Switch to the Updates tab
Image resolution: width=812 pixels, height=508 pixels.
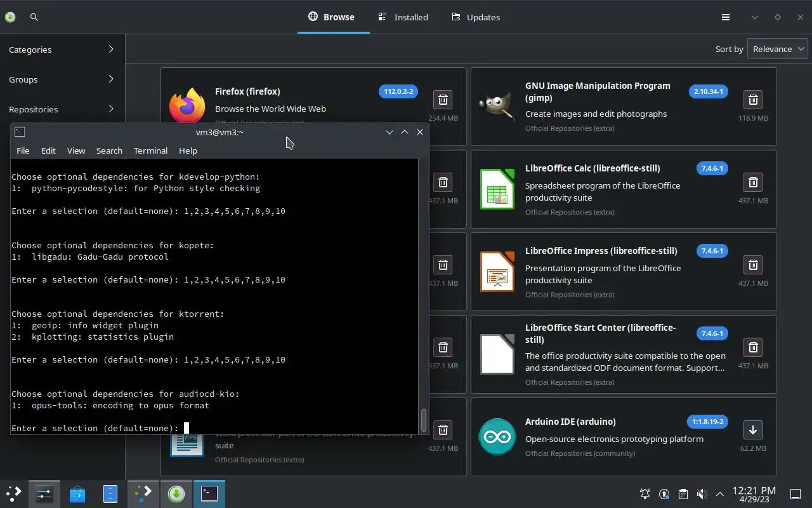(x=476, y=17)
